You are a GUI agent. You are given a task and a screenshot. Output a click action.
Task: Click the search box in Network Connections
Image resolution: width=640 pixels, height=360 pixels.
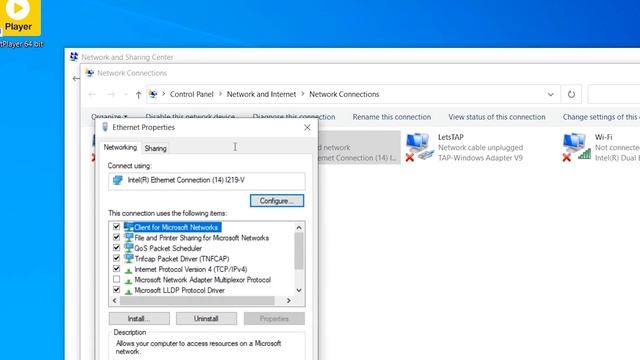[614, 94]
